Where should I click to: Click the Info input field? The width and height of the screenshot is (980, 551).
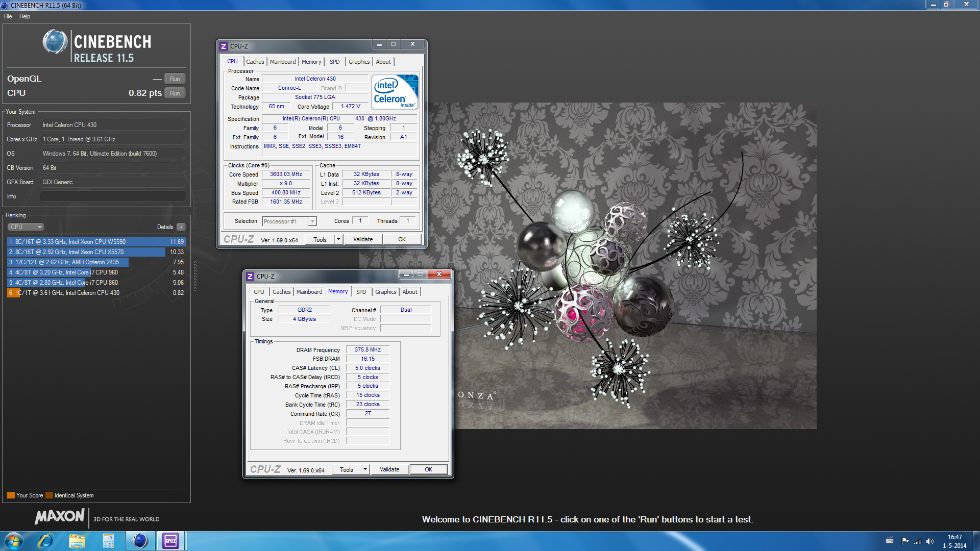click(113, 196)
